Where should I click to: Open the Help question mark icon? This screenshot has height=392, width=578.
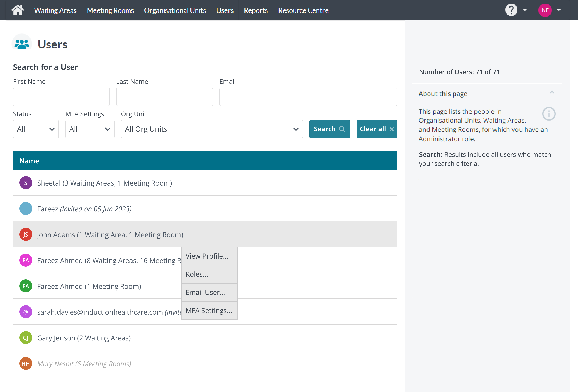click(511, 10)
